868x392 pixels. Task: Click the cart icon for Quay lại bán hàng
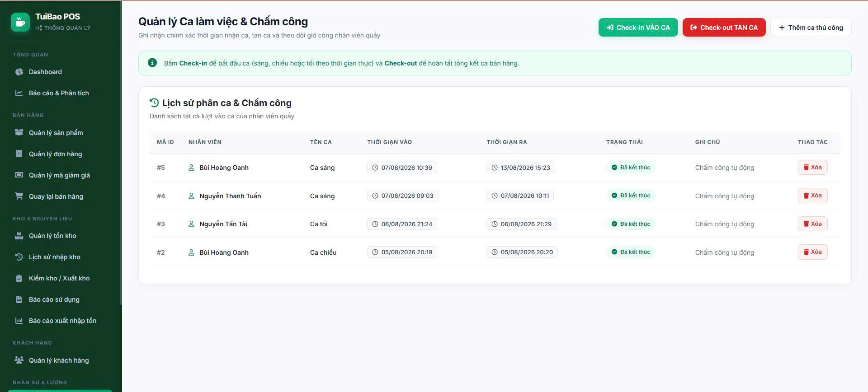[19, 196]
